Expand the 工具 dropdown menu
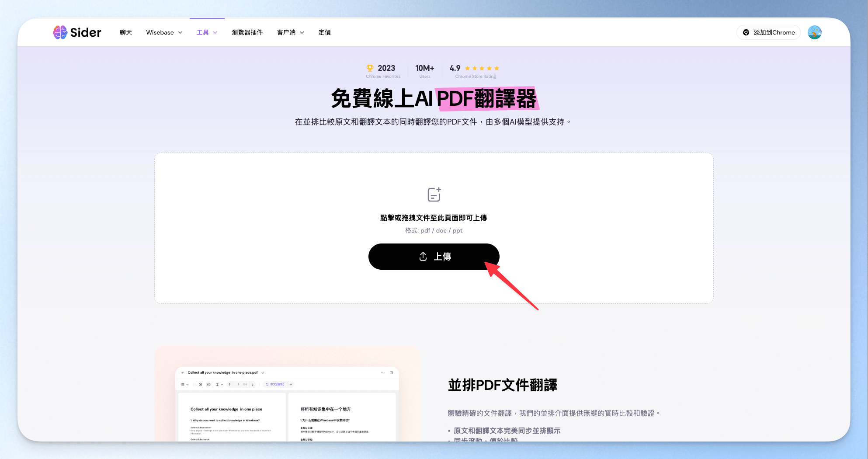The height and width of the screenshot is (459, 868). 207,32
